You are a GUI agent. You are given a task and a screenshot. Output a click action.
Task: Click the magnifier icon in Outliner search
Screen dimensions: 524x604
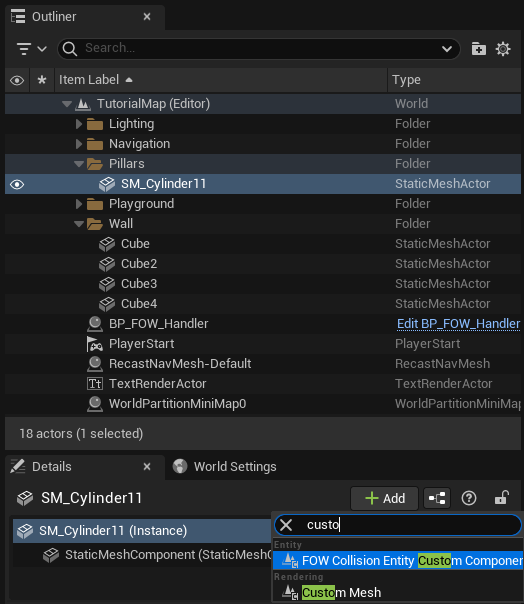70,49
